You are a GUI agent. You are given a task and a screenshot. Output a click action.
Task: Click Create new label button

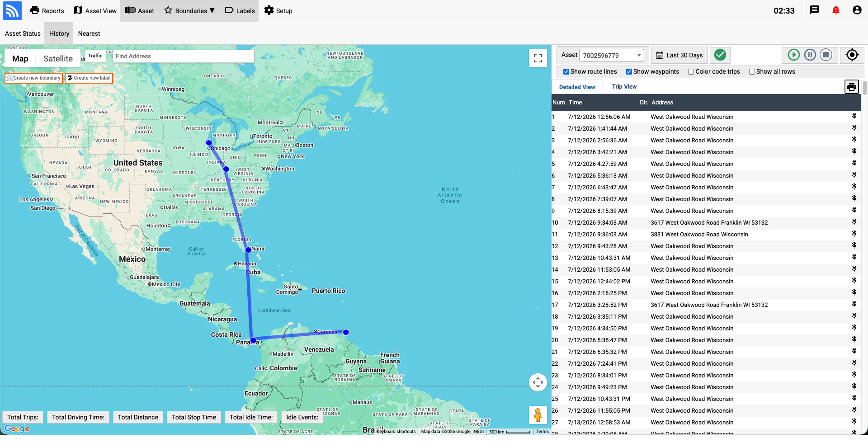point(89,78)
